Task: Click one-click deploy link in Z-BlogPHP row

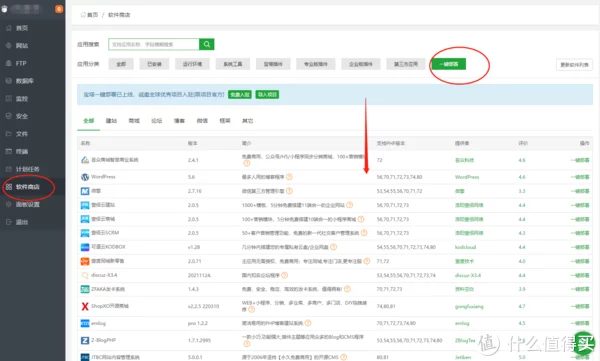Action: (x=580, y=340)
